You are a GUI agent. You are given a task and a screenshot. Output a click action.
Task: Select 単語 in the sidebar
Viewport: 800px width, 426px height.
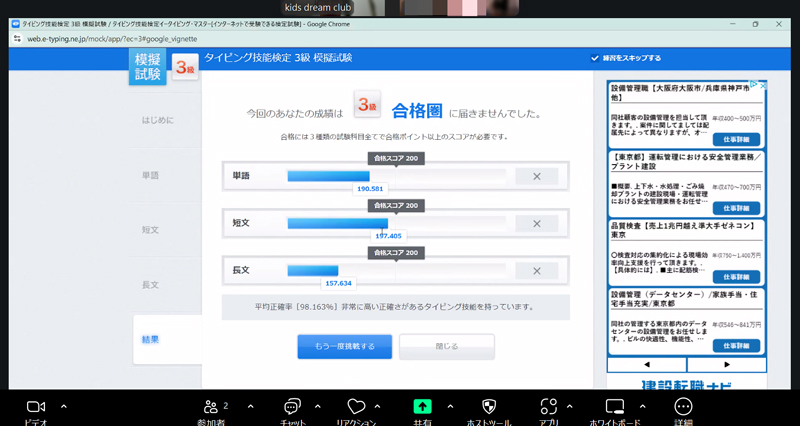[151, 176]
